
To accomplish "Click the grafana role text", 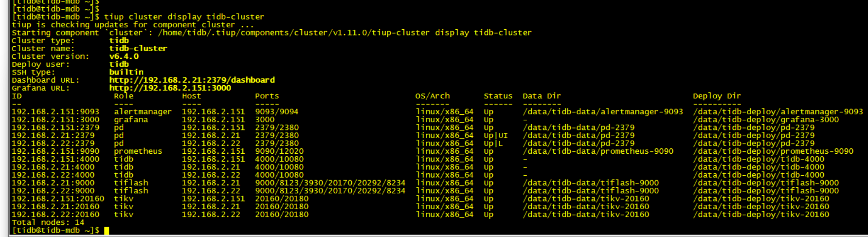I will (x=131, y=119).
